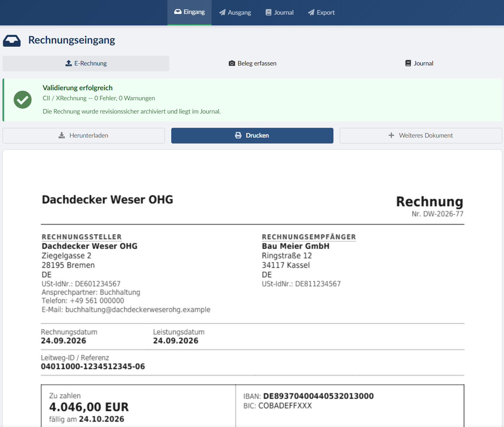Screen dimensions: 504x427
Task: Click the Herunterladen button
Action: [84, 135]
